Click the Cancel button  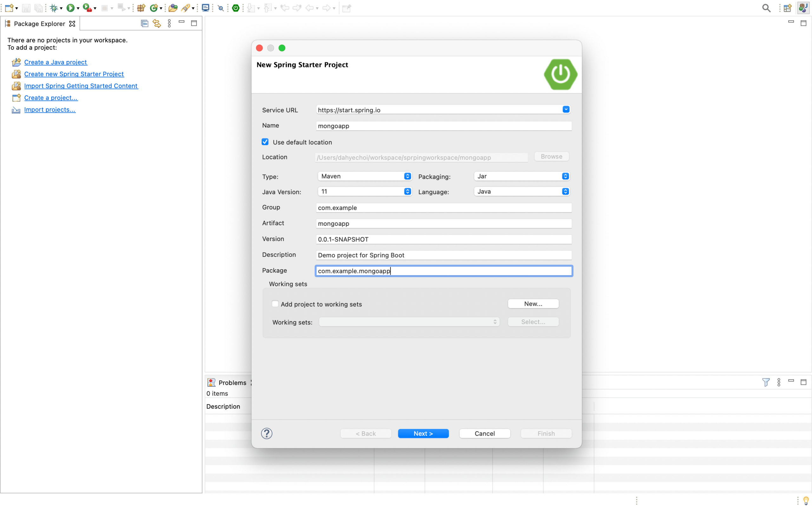coord(485,433)
